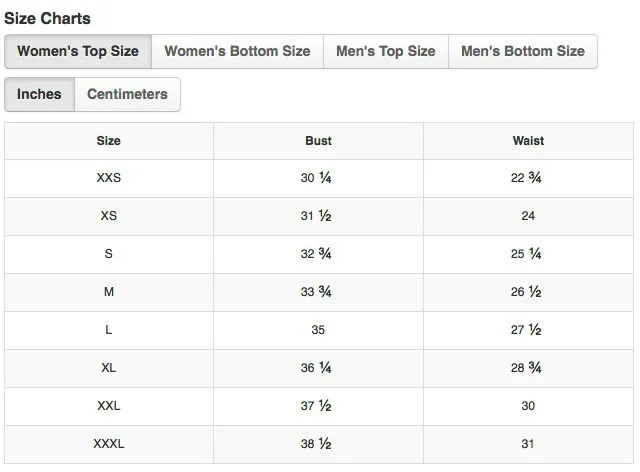Open the Men's Top Size tab
Viewport: 640px width, 472px height.
(x=386, y=51)
